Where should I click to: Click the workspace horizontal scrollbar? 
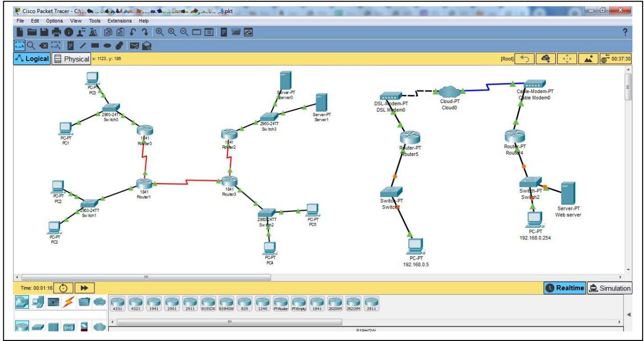click(x=146, y=277)
